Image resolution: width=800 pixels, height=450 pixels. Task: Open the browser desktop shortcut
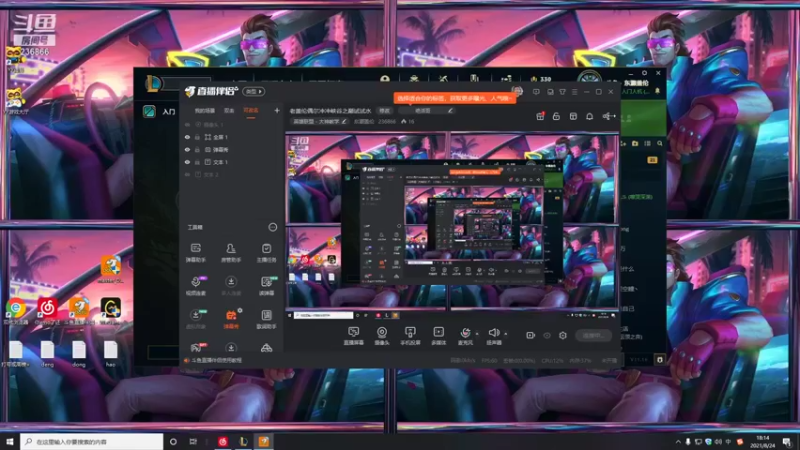point(16,310)
